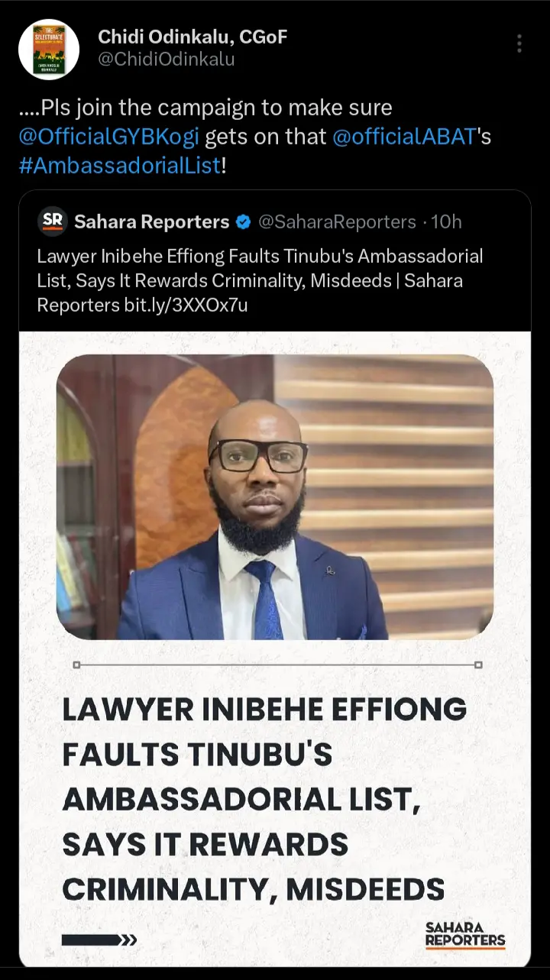Tap the divider line in the graphic

click(x=277, y=665)
